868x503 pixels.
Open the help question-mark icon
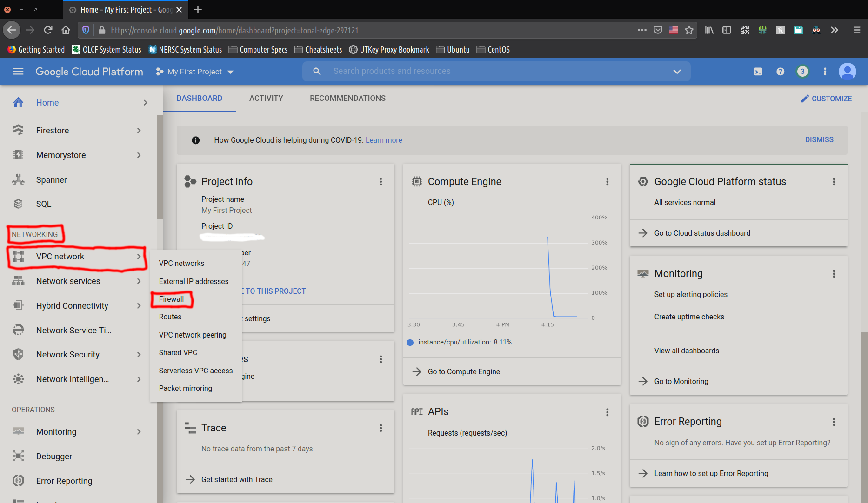[x=780, y=72]
